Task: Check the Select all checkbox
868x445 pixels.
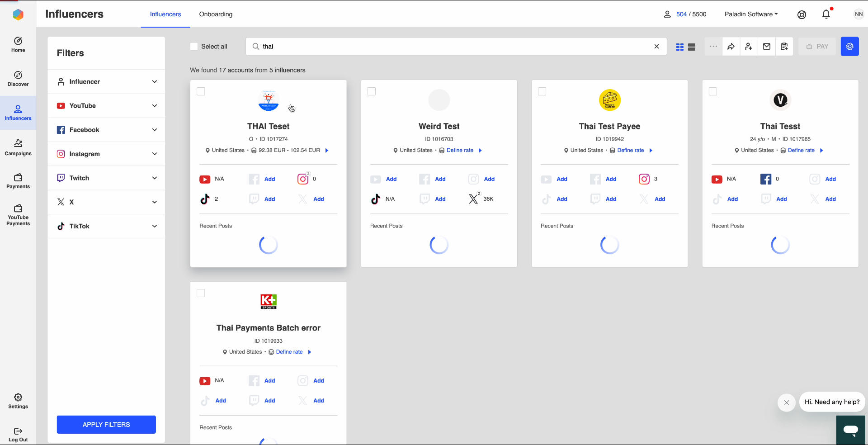Action: click(194, 47)
